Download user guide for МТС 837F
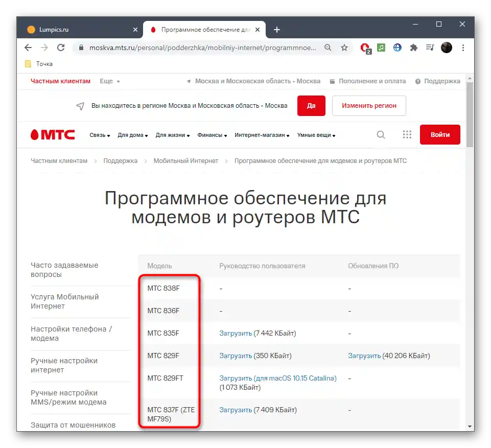The height and width of the screenshot is (448, 491). coord(236,410)
